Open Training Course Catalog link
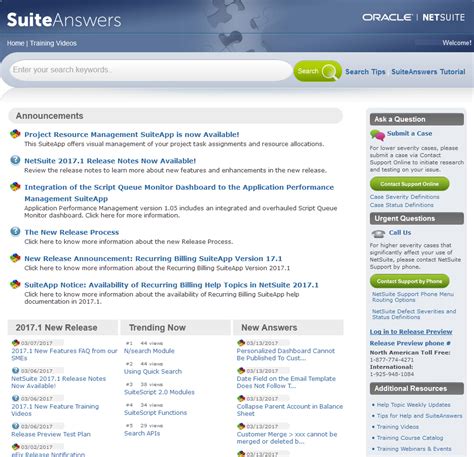The height and width of the screenshot is (457, 474). [x=410, y=438]
